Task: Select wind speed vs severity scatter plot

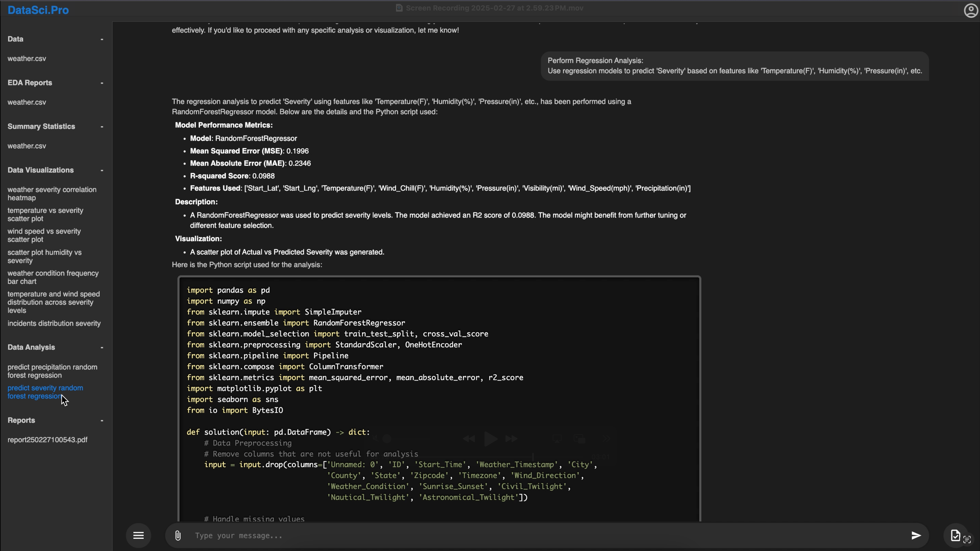Action: point(44,235)
